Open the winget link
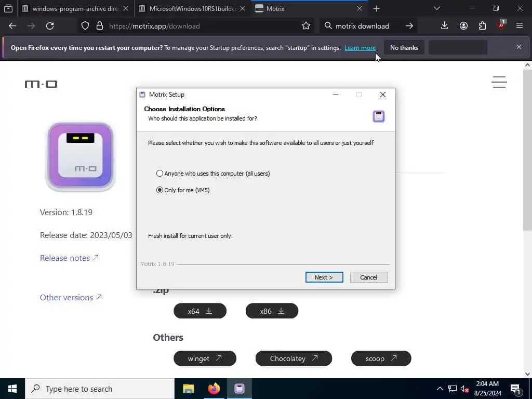The image size is (532, 399). 205,358
